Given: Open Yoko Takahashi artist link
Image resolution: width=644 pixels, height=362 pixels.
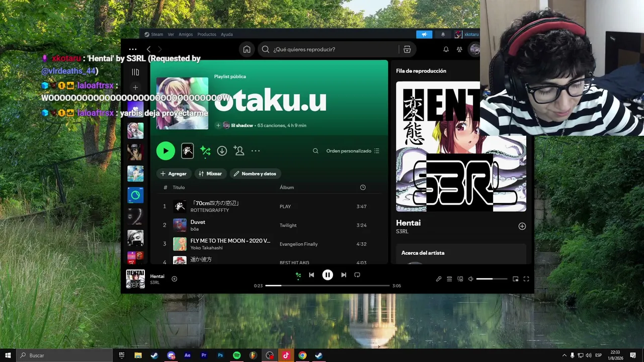Looking at the screenshot, I should coord(207,248).
